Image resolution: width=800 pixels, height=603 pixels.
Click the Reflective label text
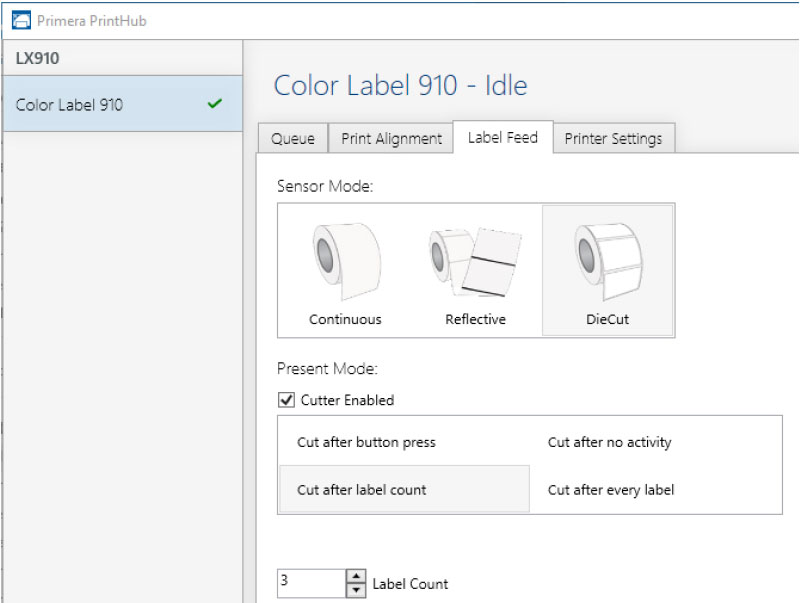point(476,319)
